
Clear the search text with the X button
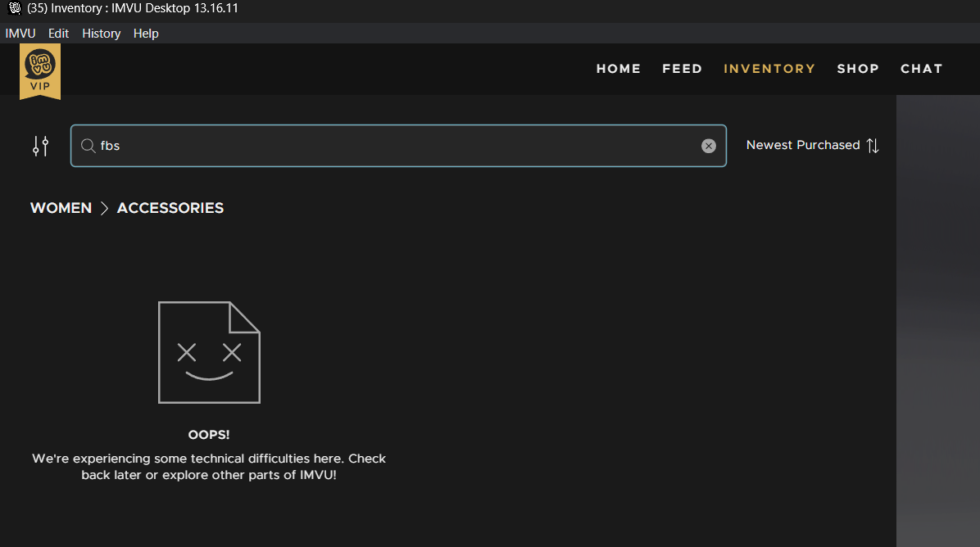pos(708,146)
